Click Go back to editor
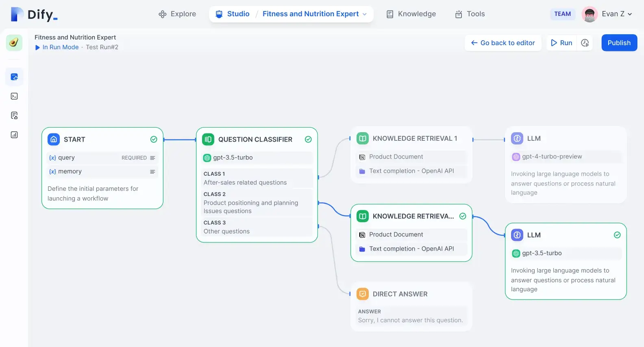644x347 pixels. 503,43
